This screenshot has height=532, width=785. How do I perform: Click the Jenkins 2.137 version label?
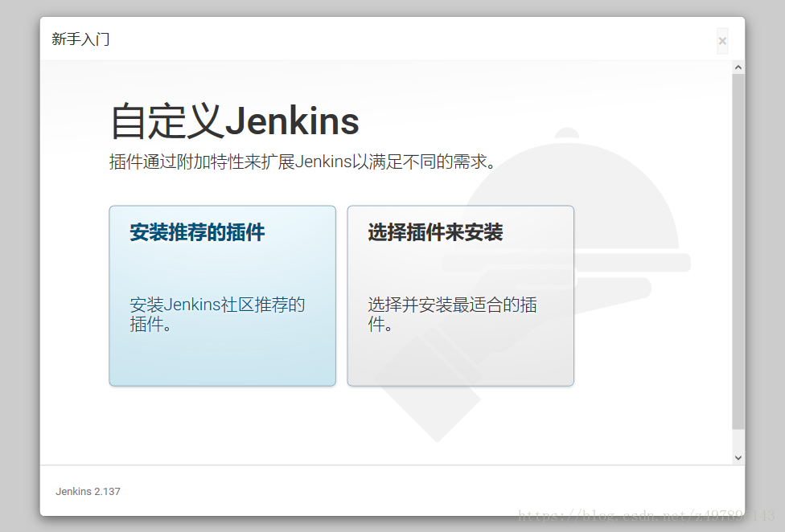click(88, 492)
